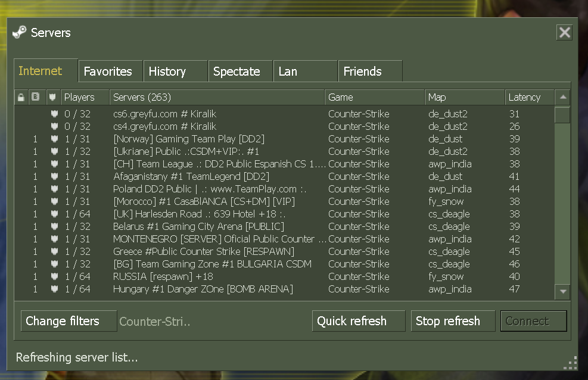The width and height of the screenshot is (588, 380).
Task: Select [UK] Harlesden Road 639 Hotel server
Action: click(284, 214)
